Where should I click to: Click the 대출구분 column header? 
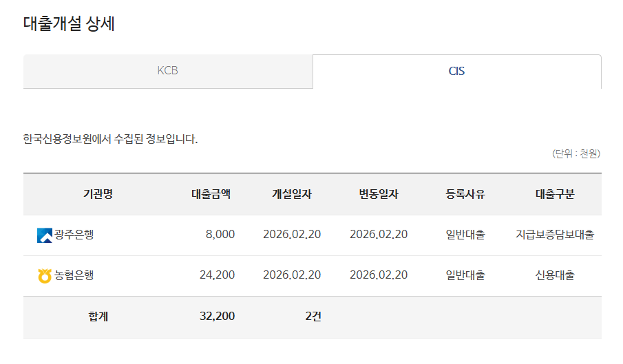(555, 194)
